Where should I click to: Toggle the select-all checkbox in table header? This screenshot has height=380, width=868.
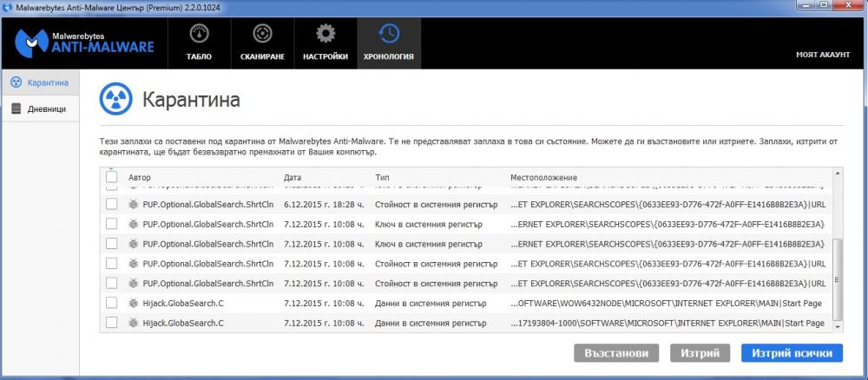point(112,177)
